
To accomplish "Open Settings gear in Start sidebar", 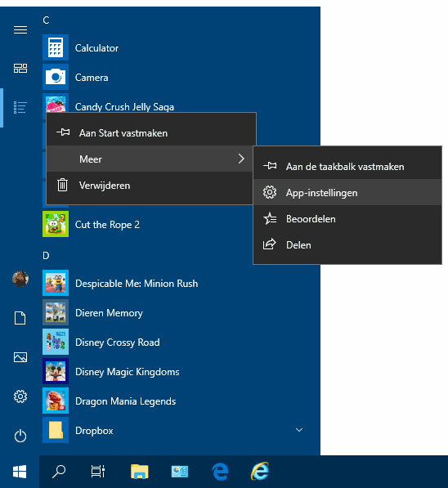I will pos(20,396).
